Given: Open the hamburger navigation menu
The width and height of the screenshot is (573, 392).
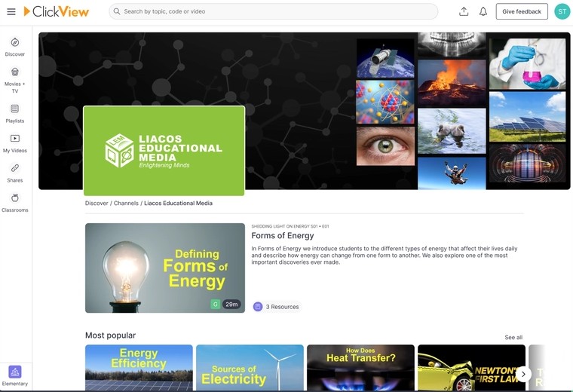Looking at the screenshot, I should (11, 12).
